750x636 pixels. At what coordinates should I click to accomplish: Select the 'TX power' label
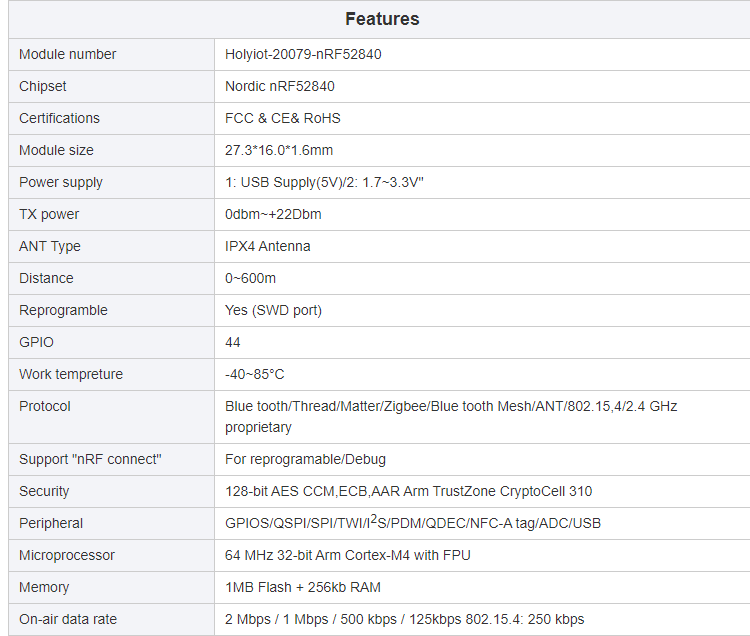(49, 214)
